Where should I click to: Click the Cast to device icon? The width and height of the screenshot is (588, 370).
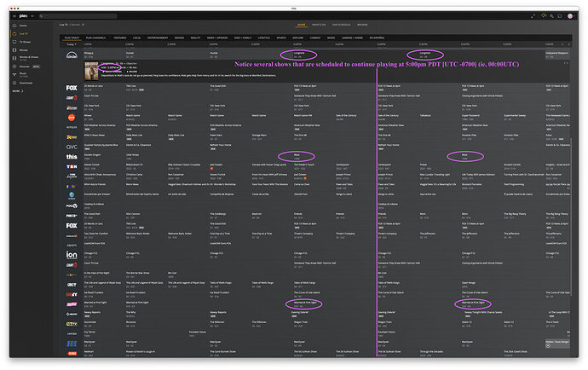click(x=560, y=16)
